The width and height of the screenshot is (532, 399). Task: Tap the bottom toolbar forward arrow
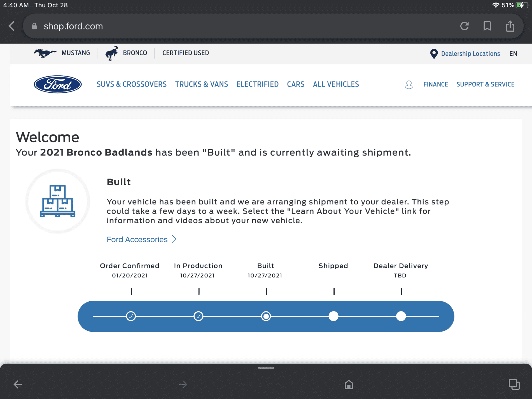point(183,384)
